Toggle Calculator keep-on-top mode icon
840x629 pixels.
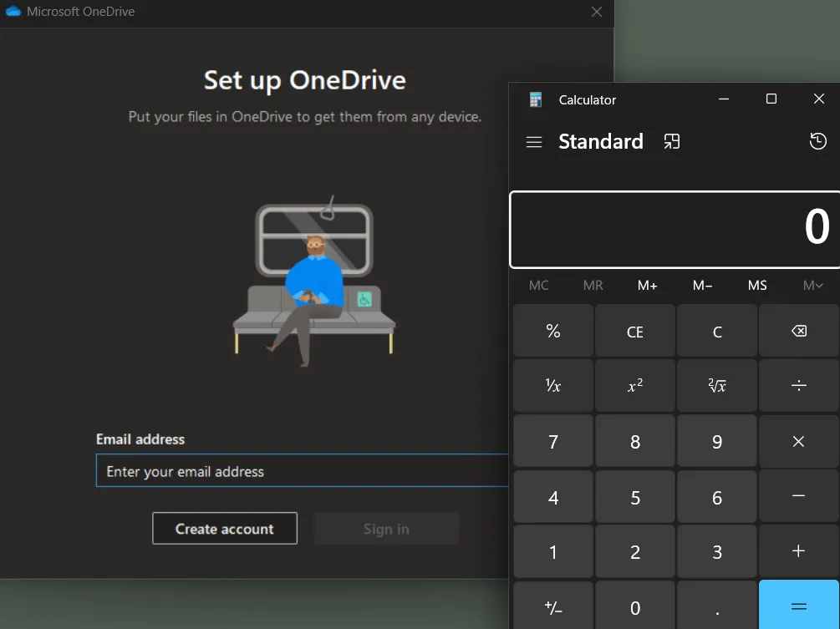pos(672,142)
